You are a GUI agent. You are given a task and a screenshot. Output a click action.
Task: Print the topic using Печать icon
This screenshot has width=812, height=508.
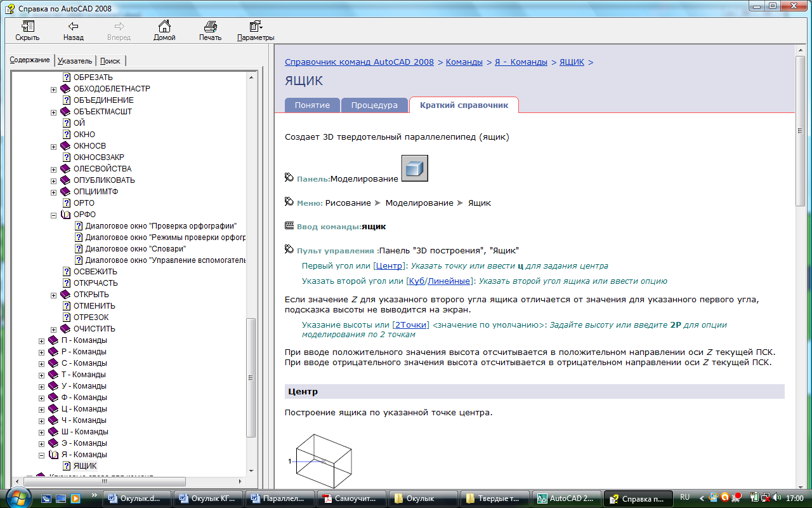coord(211,27)
